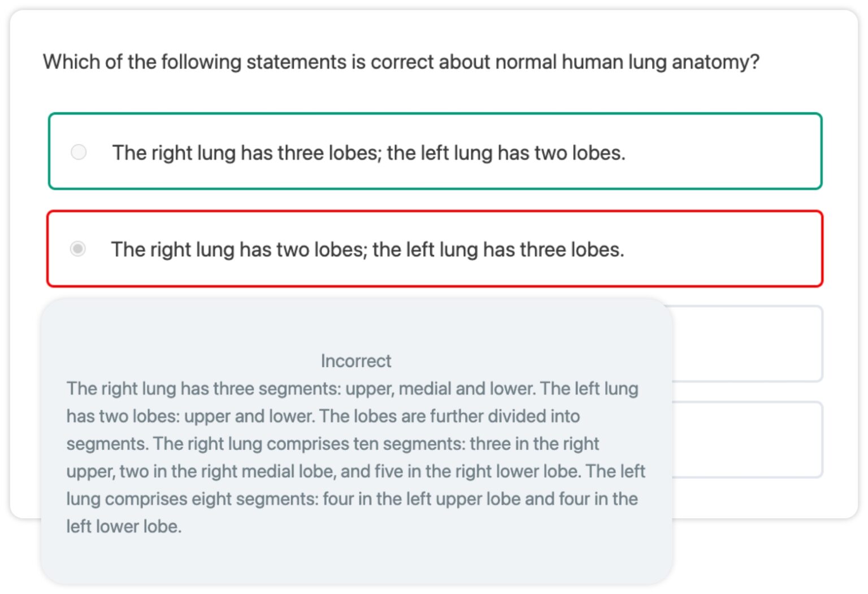Click the explanation paragraph in feedback popup

[355, 457]
